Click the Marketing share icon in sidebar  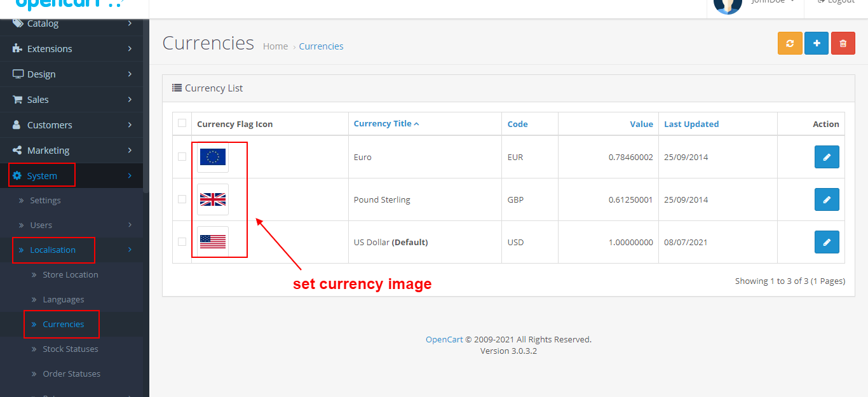pyautogui.click(x=18, y=151)
